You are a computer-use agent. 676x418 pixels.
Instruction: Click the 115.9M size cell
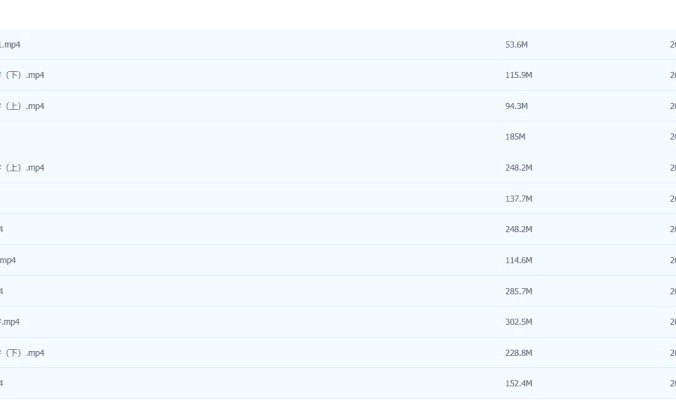click(518, 76)
